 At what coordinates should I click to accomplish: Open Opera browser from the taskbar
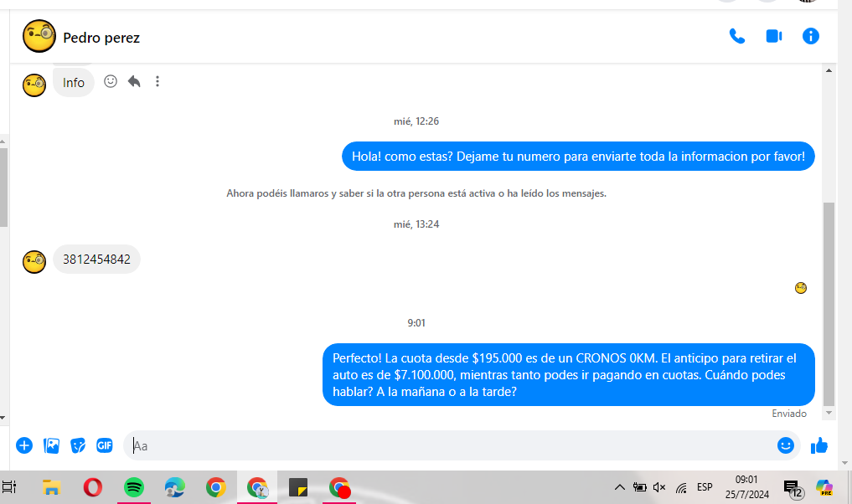pos(92,487)
